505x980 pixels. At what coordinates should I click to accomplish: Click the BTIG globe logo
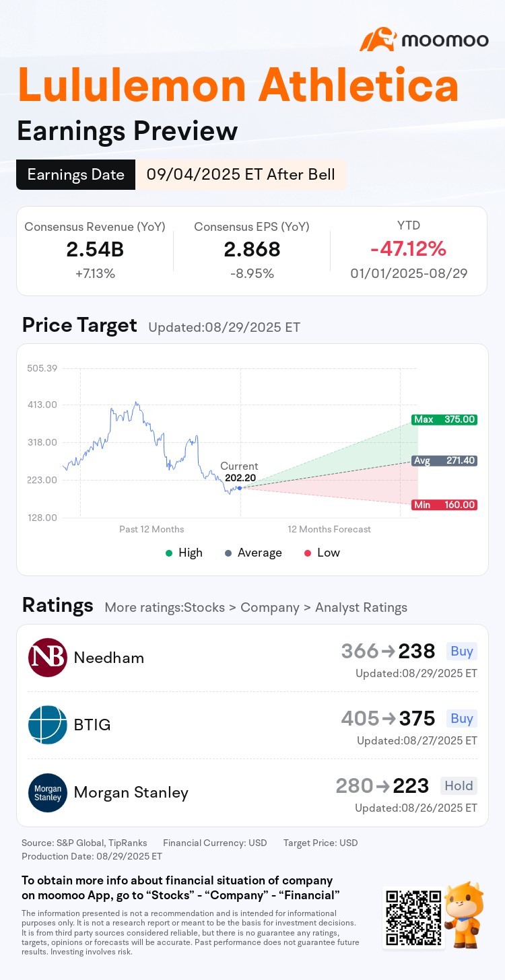pos(48,725)
